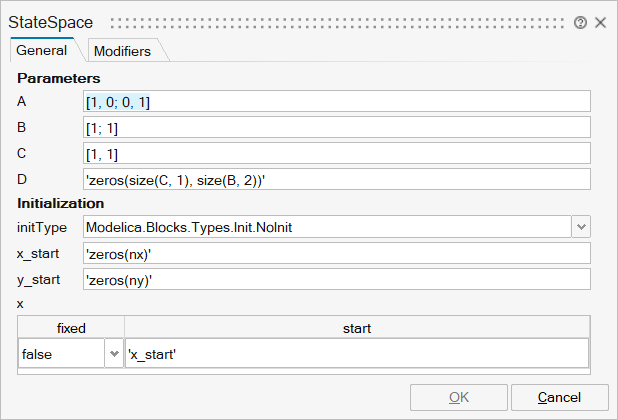Click the D parameter input field
The height and width of the screenshot is (420, 618).
click(337, 179)
